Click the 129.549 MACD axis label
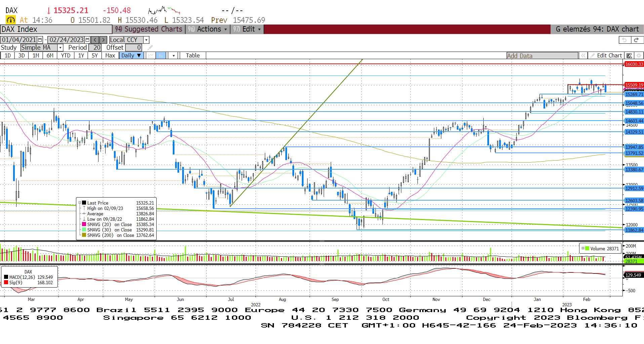Image resolution: width=644 pixels, height=344 pixels. pyautogui.click(x=633, y=275)
